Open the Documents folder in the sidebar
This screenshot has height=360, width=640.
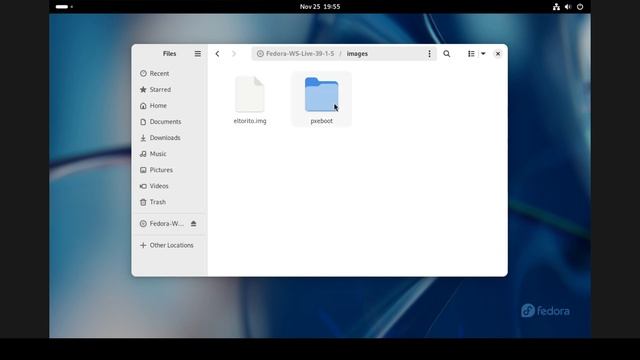(x=169, y=122)
